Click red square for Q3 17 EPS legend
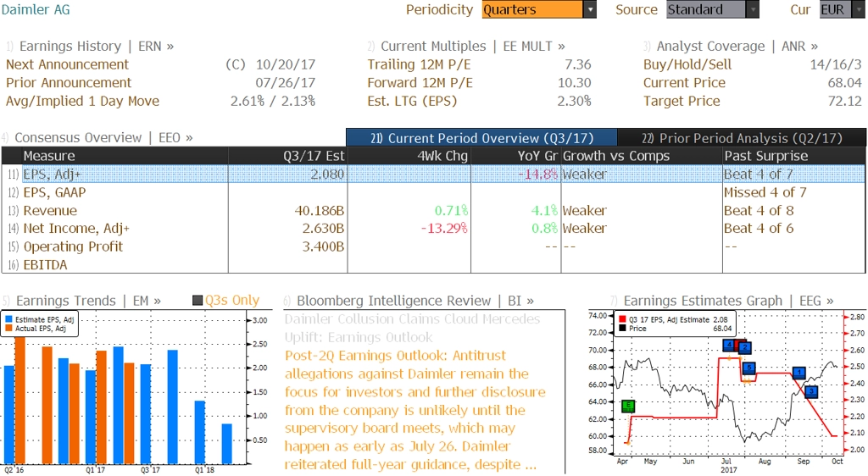Image resolution: width=868 pixels, height=476 pixels. pyautogui.click(x=623, y=319)
